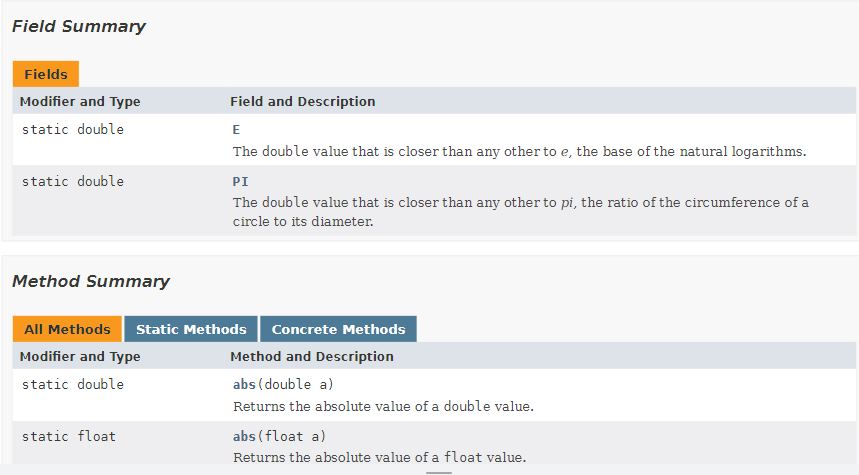Click the description text for field E
Screen dimensions: 859x475
(x=519, y=152)
